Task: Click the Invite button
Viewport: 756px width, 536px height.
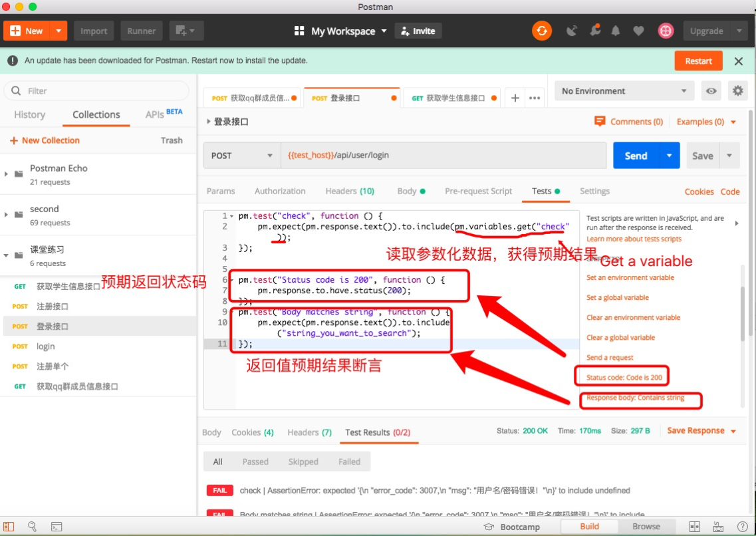Action: coord(418,31)
